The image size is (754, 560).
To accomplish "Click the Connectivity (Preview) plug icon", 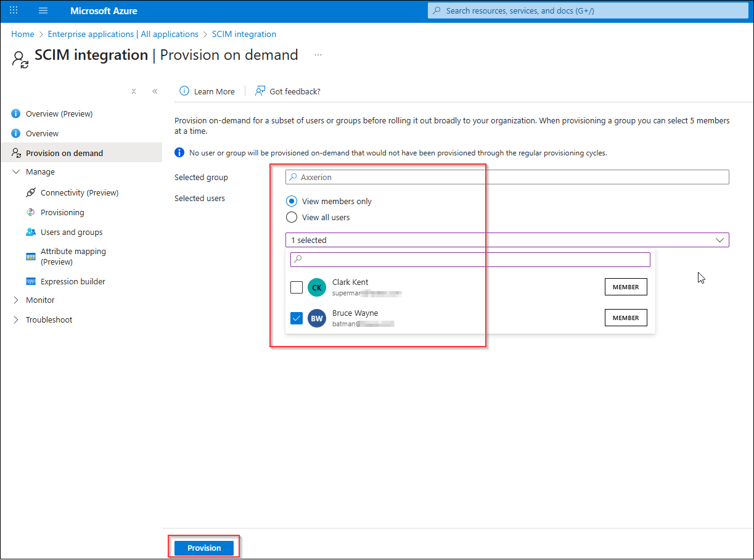I will tap(31, 192).
